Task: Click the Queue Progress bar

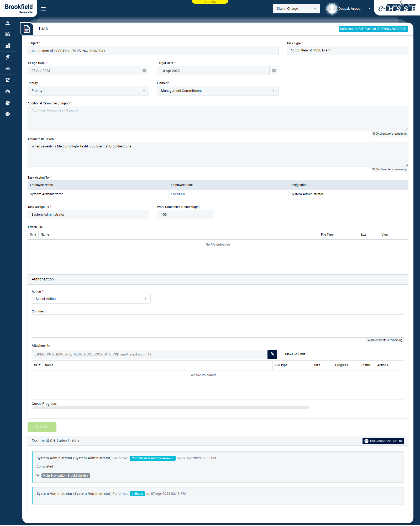Action: [170, 408]
